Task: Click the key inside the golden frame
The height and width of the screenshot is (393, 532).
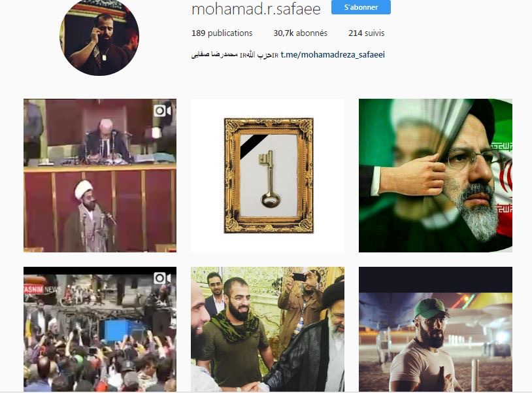Action: pos(270,179)
